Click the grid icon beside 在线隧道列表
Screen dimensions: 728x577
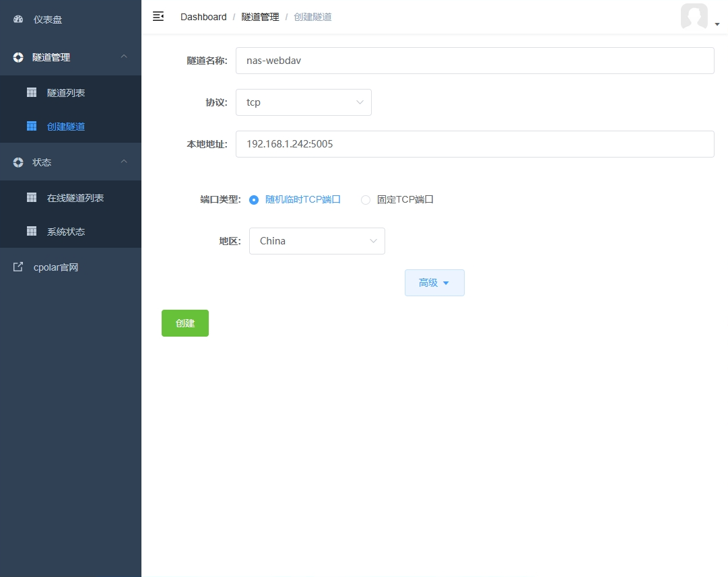pyautogui.click(x=32, y=198)
